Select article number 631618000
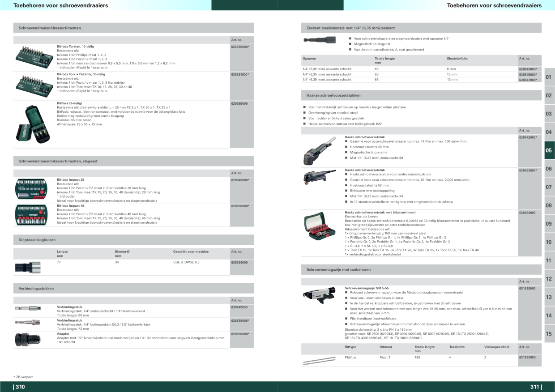Screen dimensions: 555x392 pyautogui.click(x=527, y=288)
